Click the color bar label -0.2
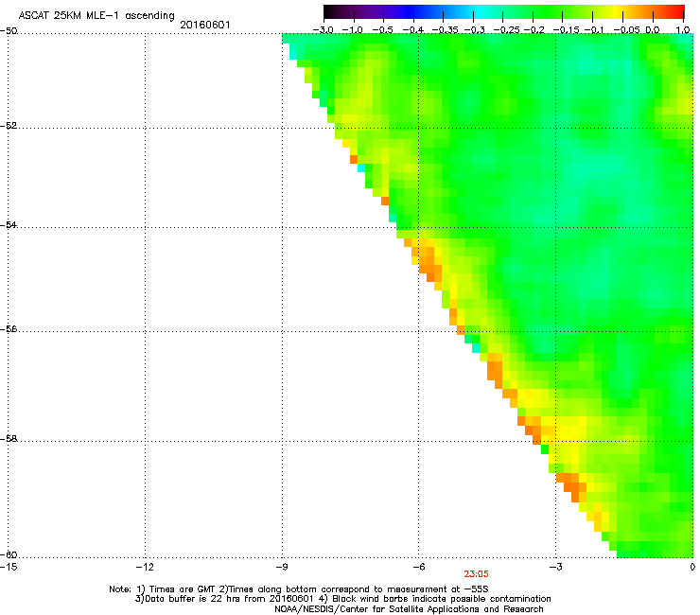The image size is (700, 615). (x=534, y=30)
